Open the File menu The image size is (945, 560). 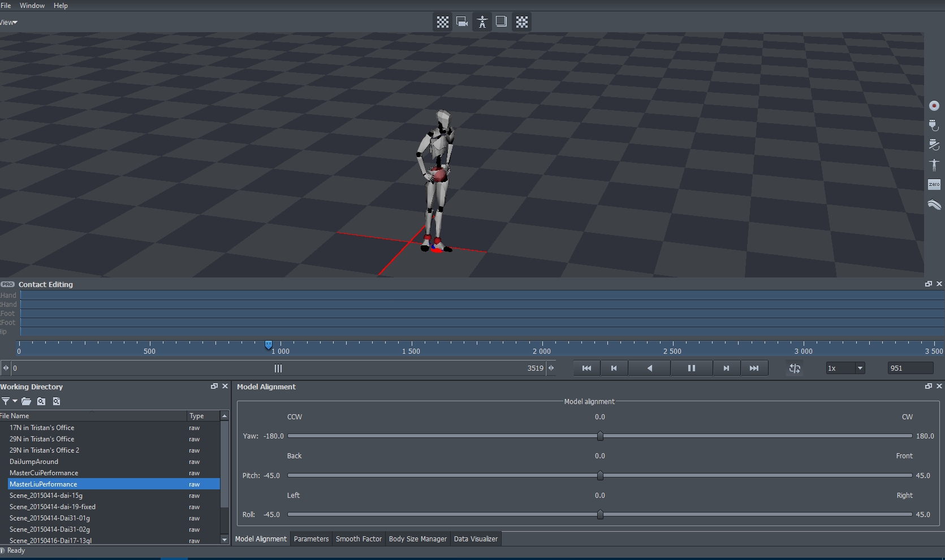tap(6, 6)
